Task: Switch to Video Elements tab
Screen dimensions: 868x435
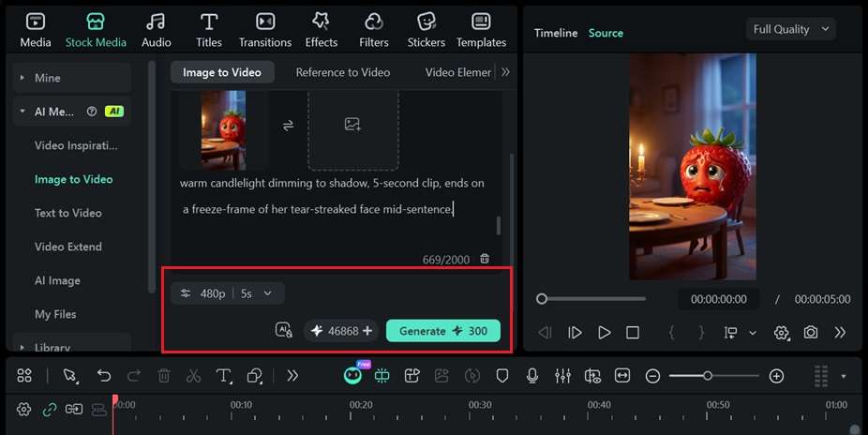Action: (457, 72)
